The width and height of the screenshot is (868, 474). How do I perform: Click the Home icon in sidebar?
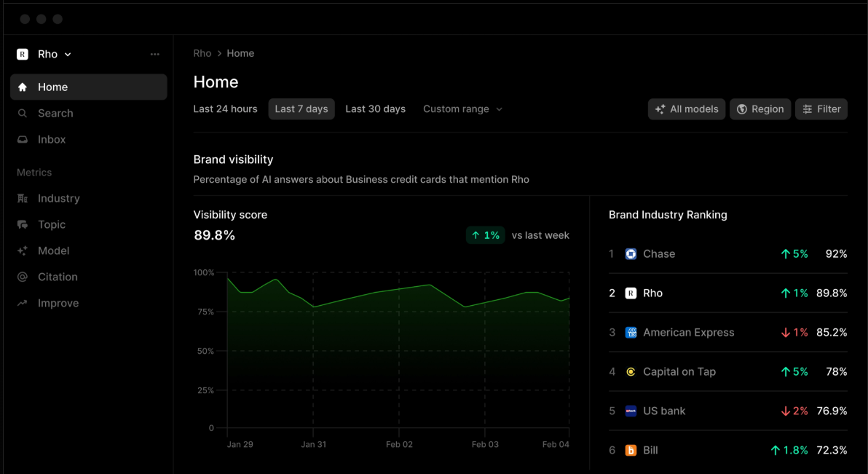click(x=23, y=87)
